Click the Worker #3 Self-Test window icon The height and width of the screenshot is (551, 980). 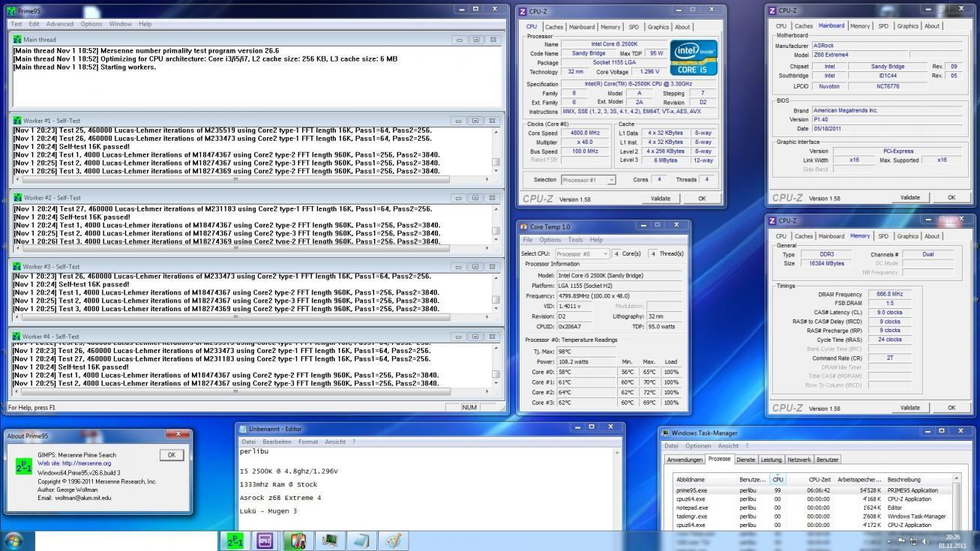17,266
